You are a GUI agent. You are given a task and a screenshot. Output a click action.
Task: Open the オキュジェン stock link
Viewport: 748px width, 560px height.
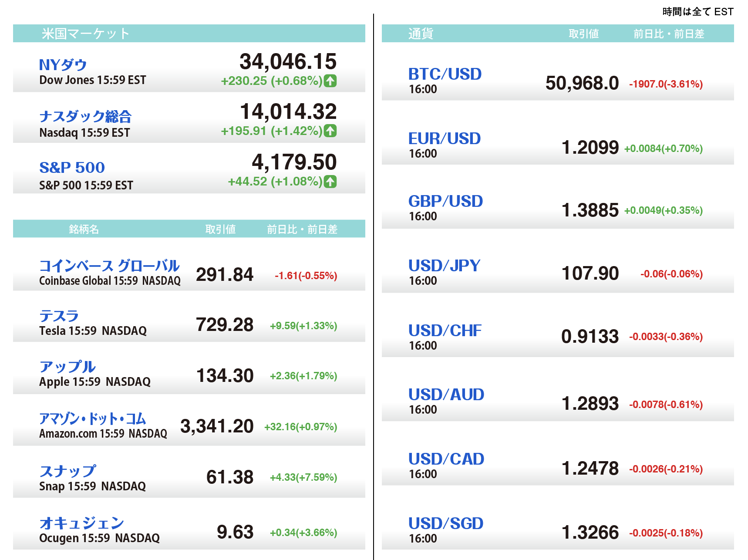[82, 523]
